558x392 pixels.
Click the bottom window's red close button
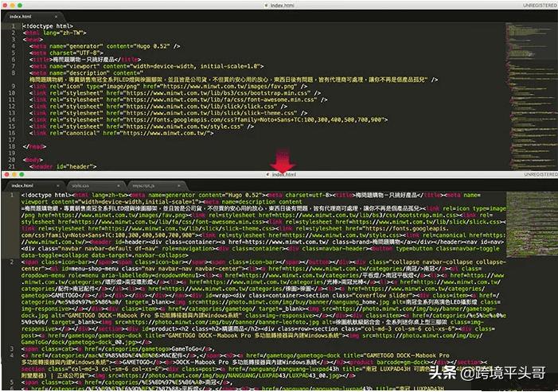(6, 174)
